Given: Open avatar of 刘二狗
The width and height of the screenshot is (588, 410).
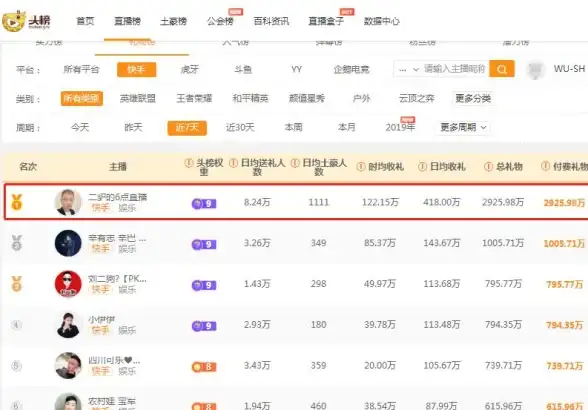Looking at the screenshot, I should tap(68, 284).
